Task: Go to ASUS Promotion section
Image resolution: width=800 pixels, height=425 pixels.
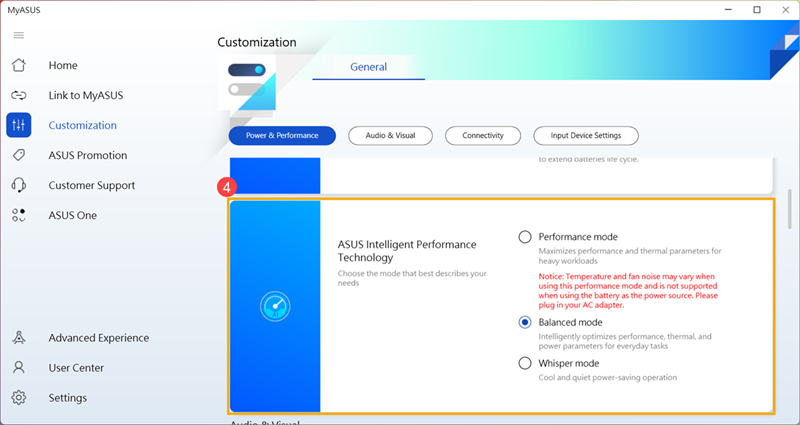Action: tap(88, 155)
